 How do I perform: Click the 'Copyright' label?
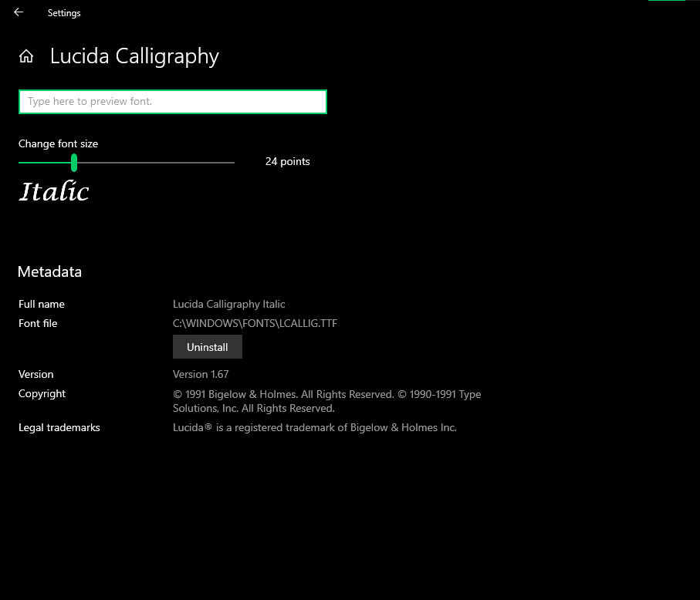(x=42, y=394)
